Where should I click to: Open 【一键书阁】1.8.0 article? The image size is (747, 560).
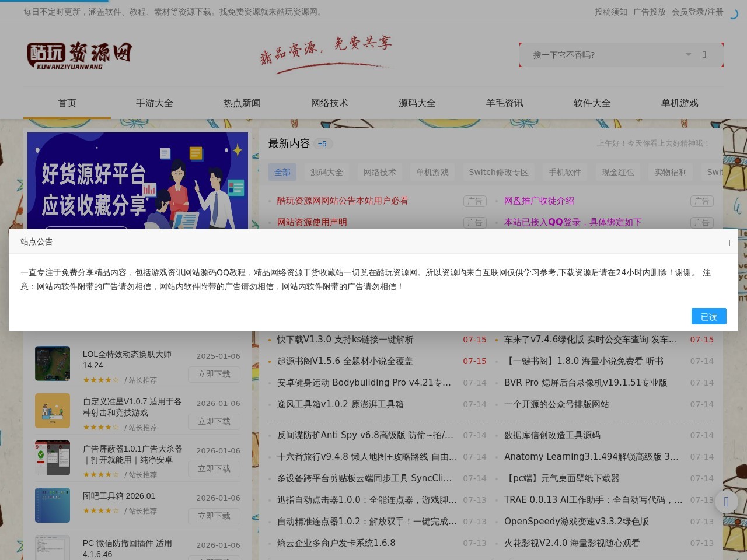[584, 361]
